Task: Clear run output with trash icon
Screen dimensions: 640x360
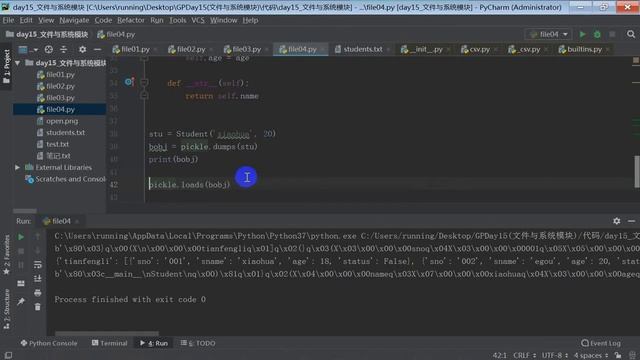Action: [38, 307]
